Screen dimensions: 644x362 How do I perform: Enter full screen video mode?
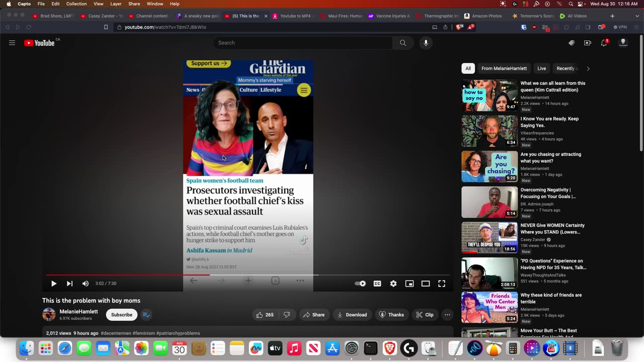[x=442, y=284]
